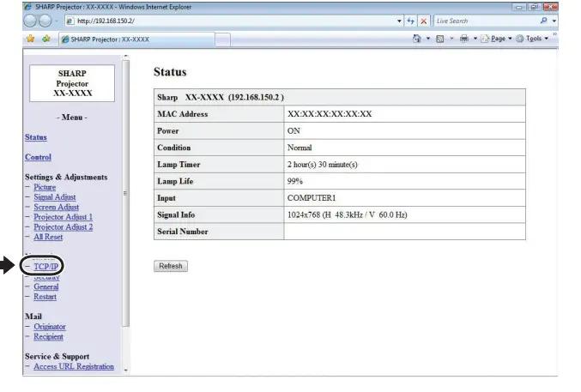Click the Refresh page icon in address bar

coord(411,21)
